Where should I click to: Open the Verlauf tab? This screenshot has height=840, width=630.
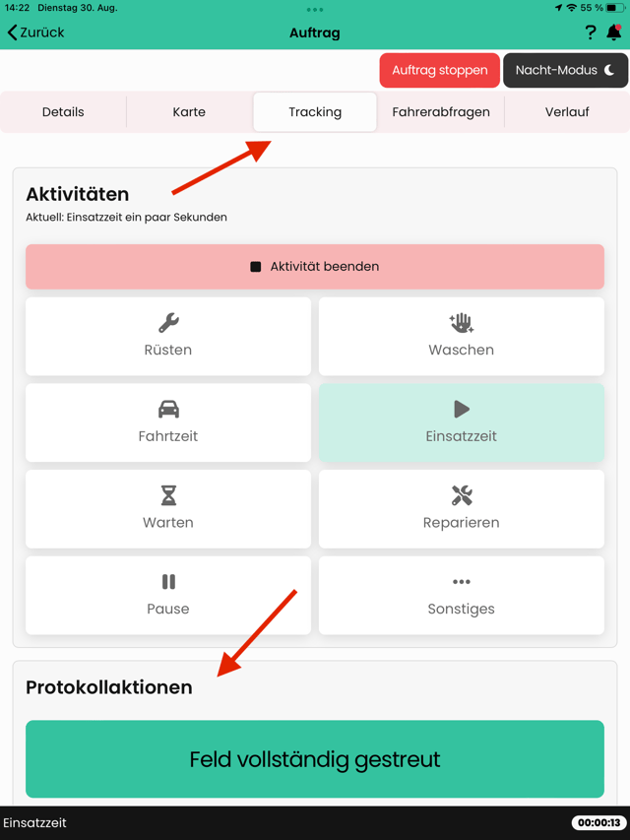coord(567,112)
